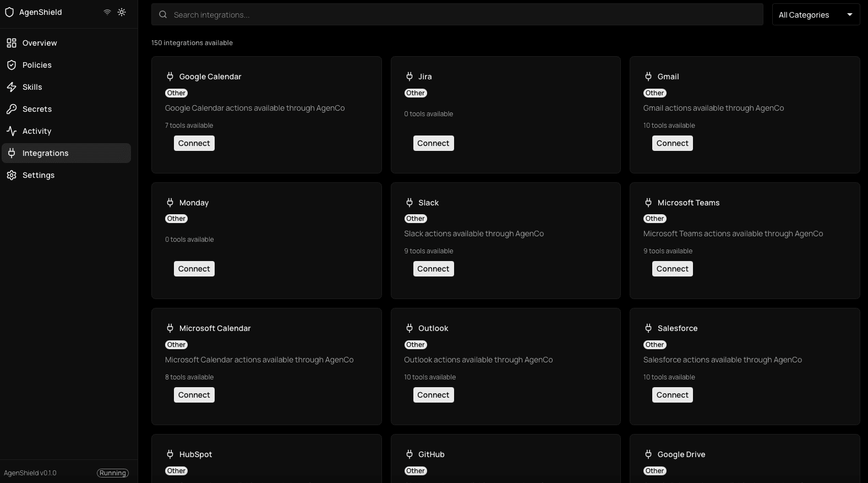Connect the Slack integration
This screenshot has height=483, width=868.
coord(434,269)
